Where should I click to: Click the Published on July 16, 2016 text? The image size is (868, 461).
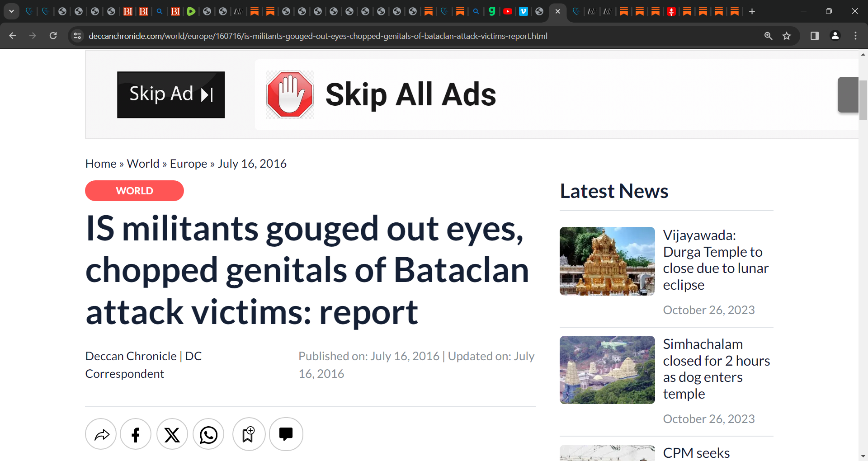(369, 356)
